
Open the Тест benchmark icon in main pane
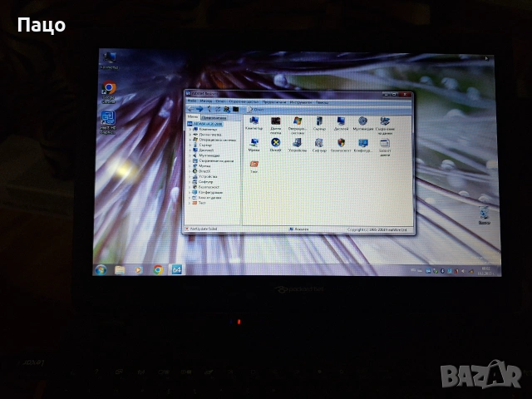tap(254, 166)
